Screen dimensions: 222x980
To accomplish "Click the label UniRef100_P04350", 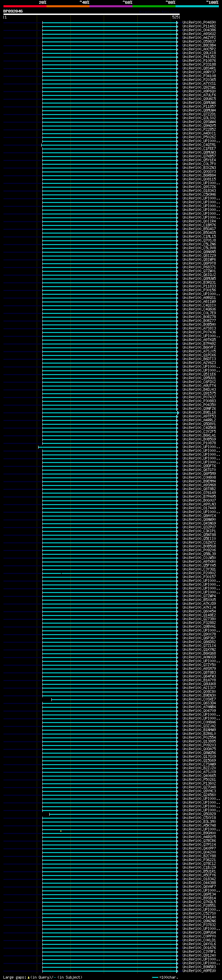I will pos(199,405).
